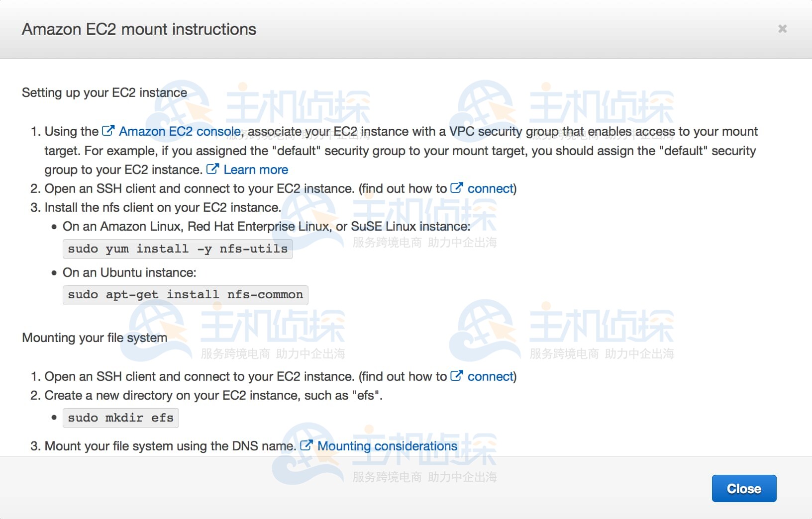
Task: Click external-link icon before connect under Mounting
Action: coord(456,376)
